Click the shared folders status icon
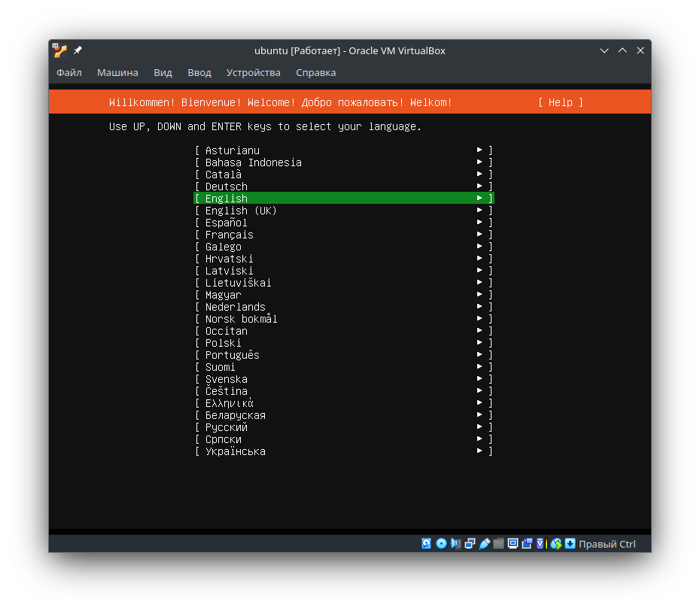Image resolution: width=700 pixels, height=610 pixels. tap(498, 543)
